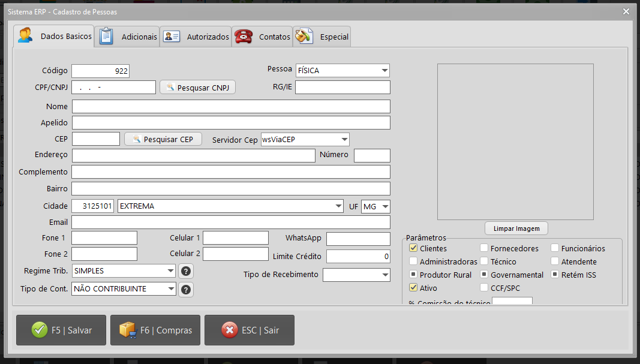
Task: Toggle the Ativo checkbox
Action: click(x=413, y=288)
